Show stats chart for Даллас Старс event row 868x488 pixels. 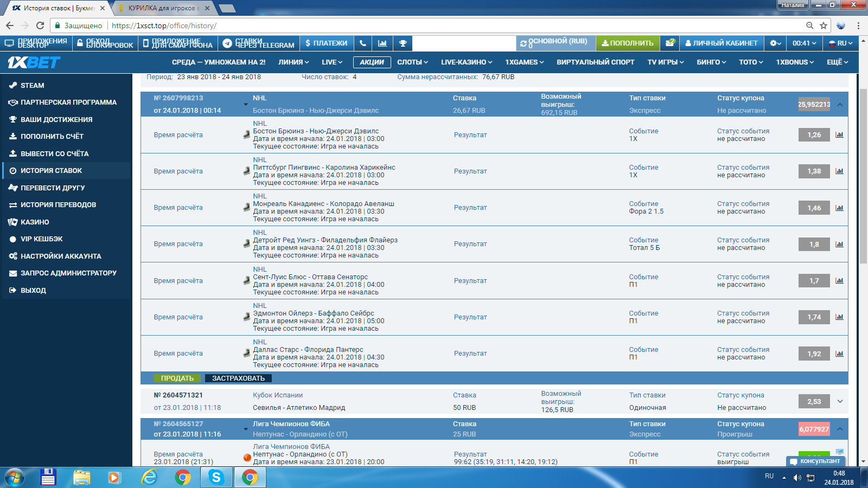[839, 354]
